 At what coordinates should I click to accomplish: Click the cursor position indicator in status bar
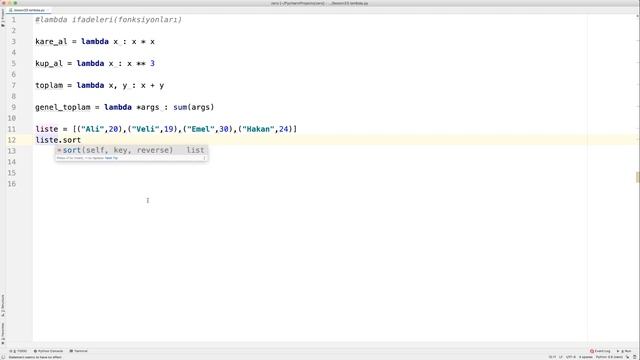point(552,357)
